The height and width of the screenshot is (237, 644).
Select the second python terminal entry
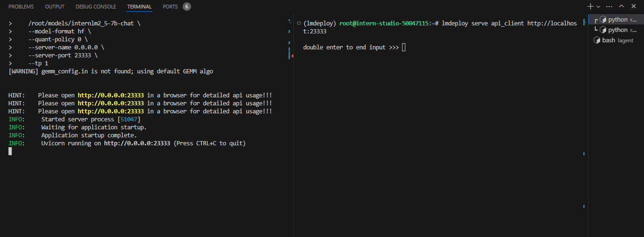616,30
